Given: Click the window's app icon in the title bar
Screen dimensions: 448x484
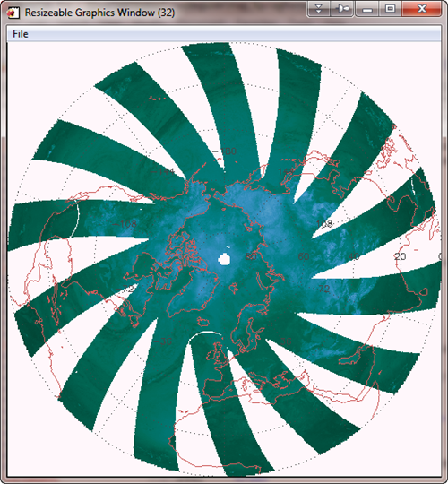Looking at the screenshot, I should [13, 13].
